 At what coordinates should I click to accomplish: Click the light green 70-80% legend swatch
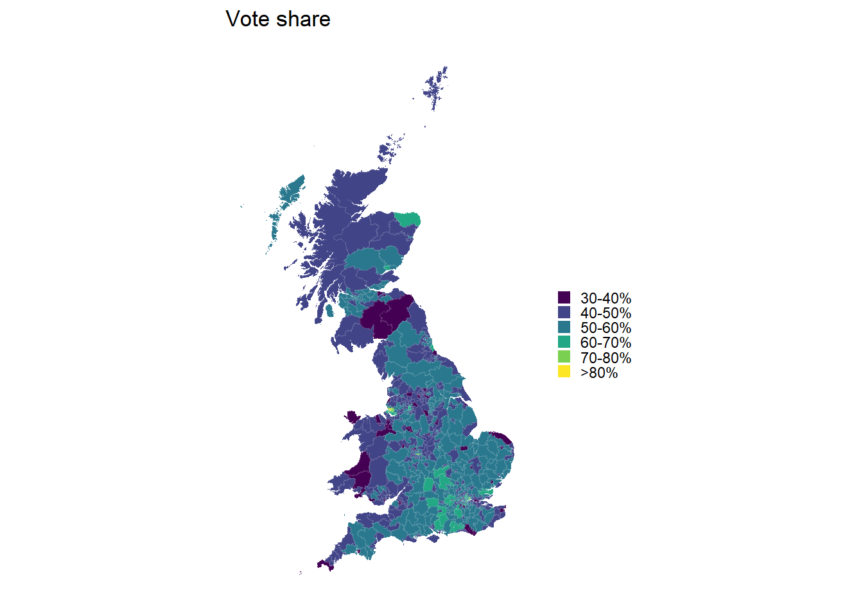tap(564, 357)
